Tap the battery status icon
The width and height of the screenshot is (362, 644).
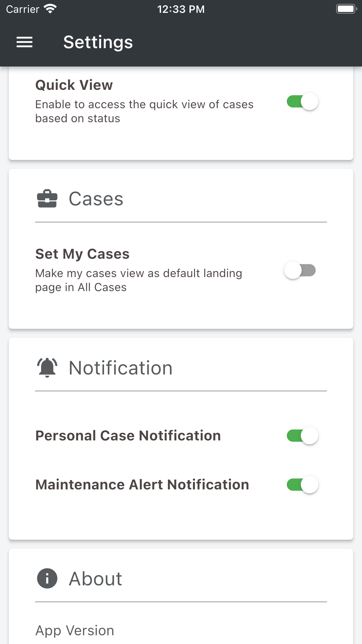point(346,9)
